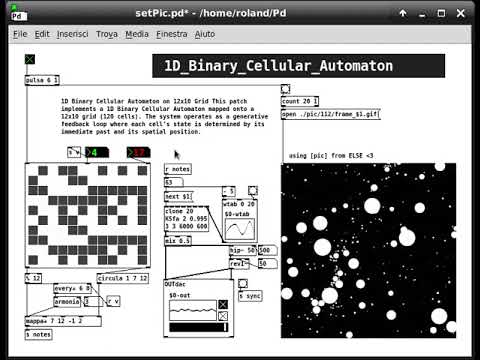The image size is (480, 360).
Task: Select the s sync object
Action: 250,296
